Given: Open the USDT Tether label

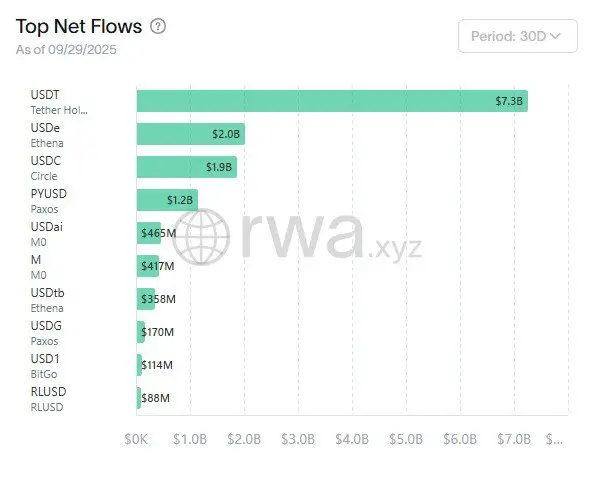Looking at the screenshot, I should tap(59, 102).
